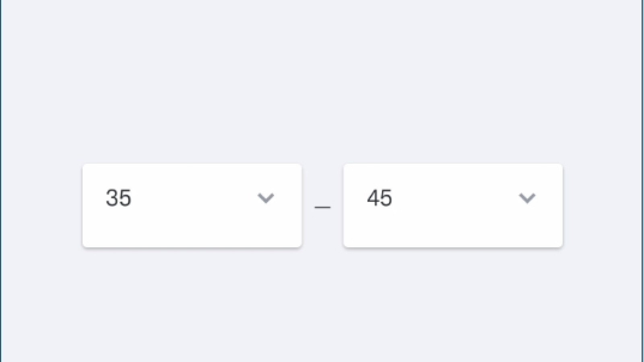The height and width of the screenshot is (362, 644).
Task: Click the white card containing 45
Action: 453,225
